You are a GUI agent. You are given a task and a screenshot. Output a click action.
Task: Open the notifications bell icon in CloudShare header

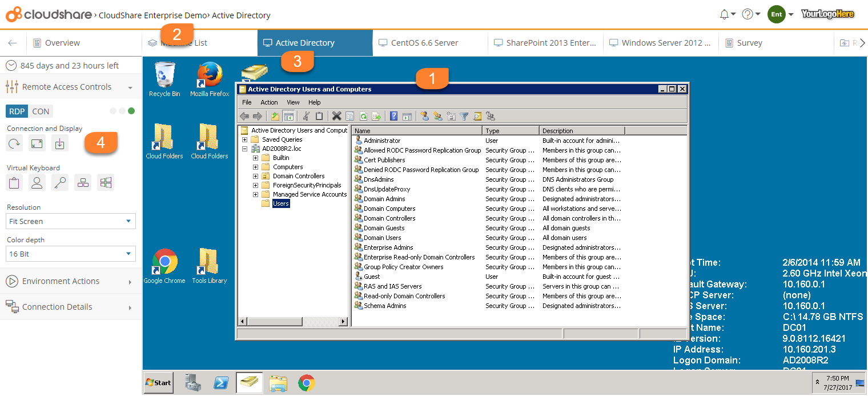tap(727, 14)
